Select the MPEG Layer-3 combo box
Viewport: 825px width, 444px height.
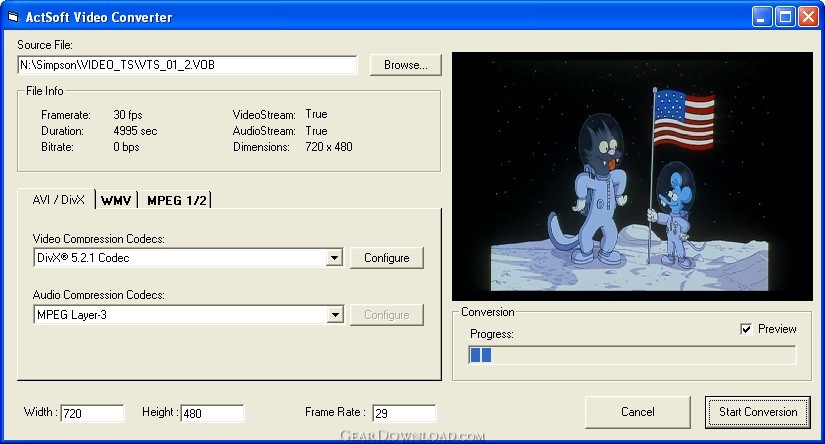188,315
